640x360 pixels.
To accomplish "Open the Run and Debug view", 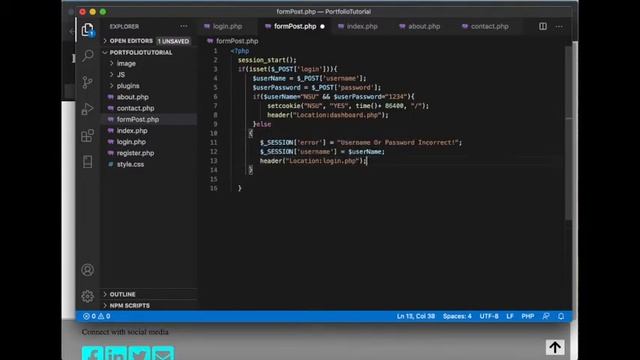I will (87, 109).
